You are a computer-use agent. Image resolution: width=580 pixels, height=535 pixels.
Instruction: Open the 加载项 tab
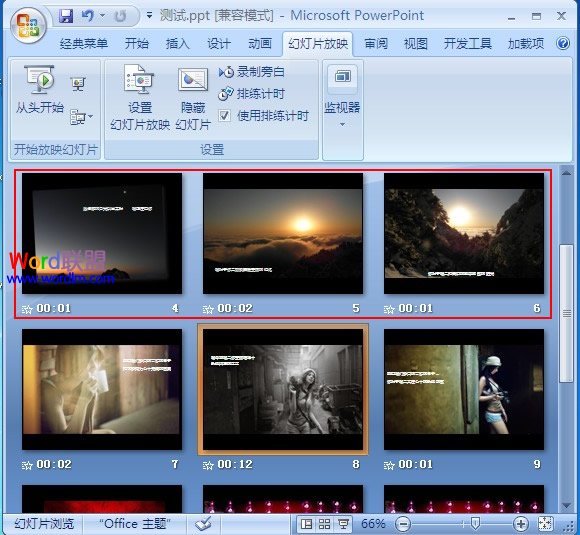[526, 44]
